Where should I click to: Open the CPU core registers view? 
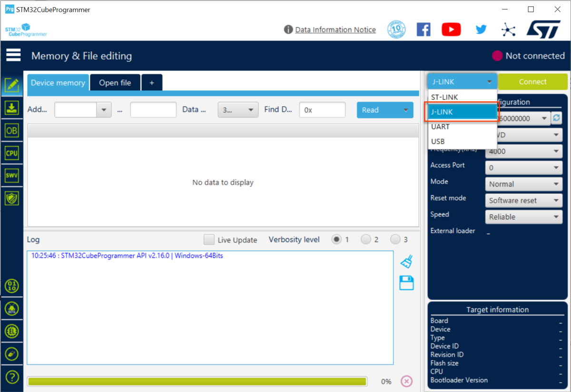[x=12, y=153]
